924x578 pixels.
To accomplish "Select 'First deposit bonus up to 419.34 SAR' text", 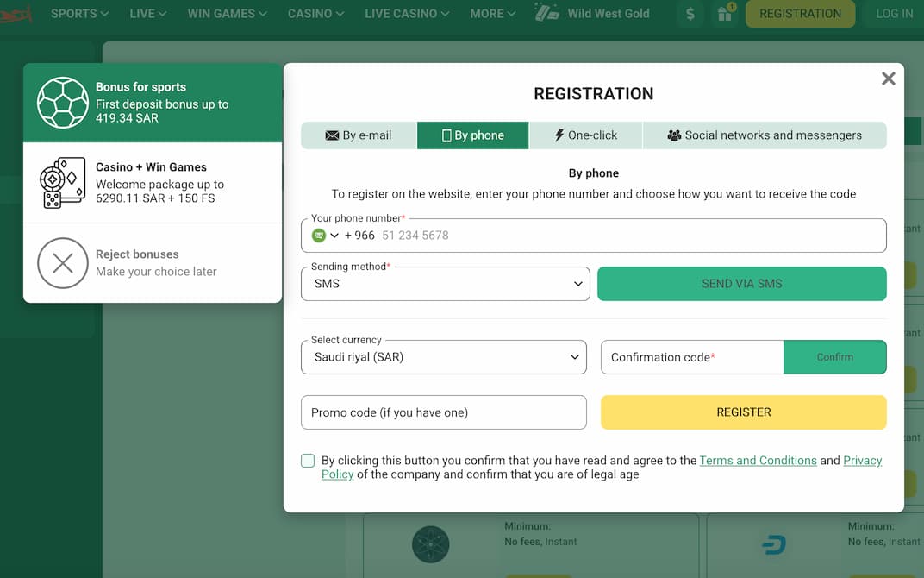I will (162, 111).
